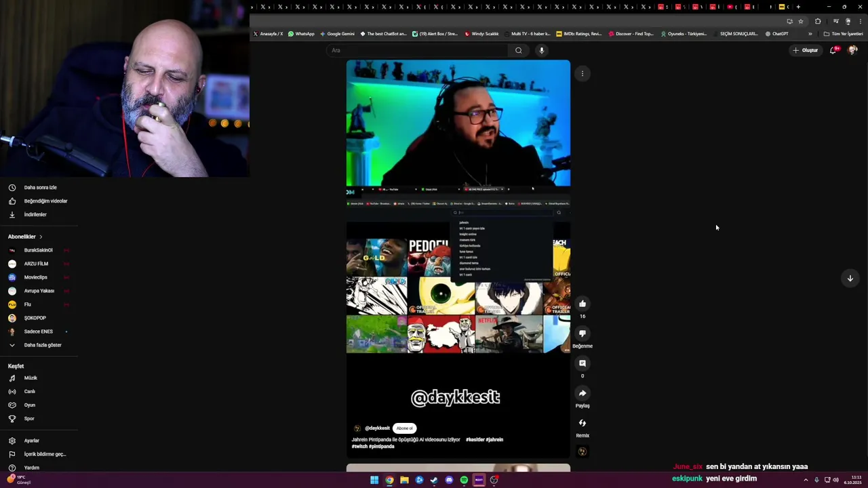
Task: Open the Short's comments panel
Action: [x=583, y=363]
